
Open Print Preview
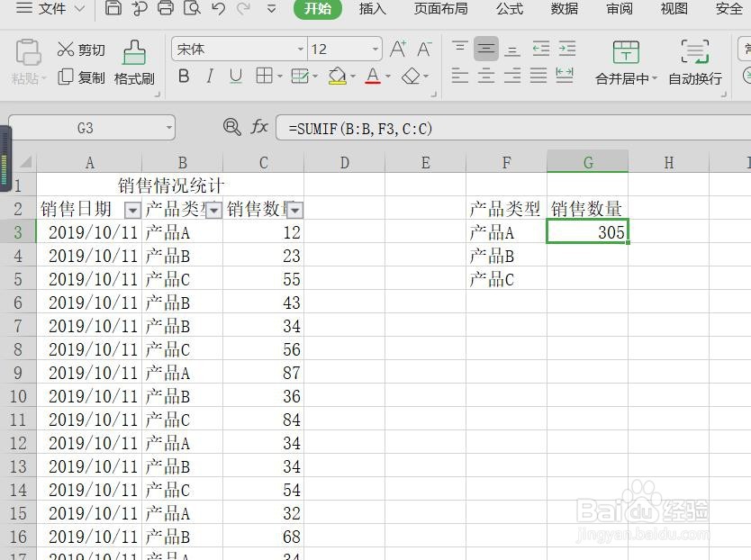192,8
